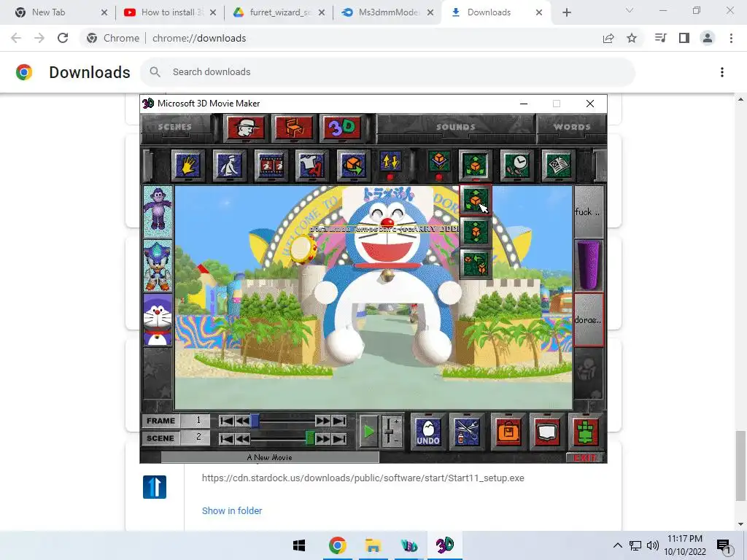The height and width of the screenshot is (560, 747).
Task: Open the Actors browser with the man-in-hat icon
Action: click(x=245, y=128)
